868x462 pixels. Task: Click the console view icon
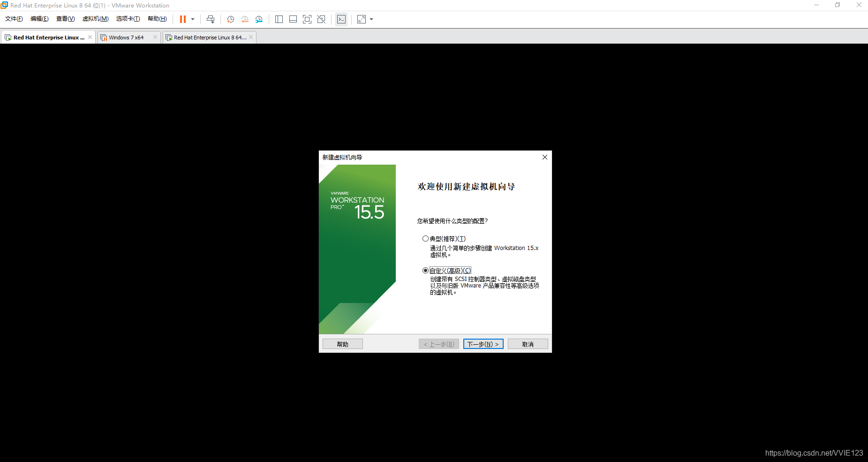pyautogui.click(x=341, y=19)
